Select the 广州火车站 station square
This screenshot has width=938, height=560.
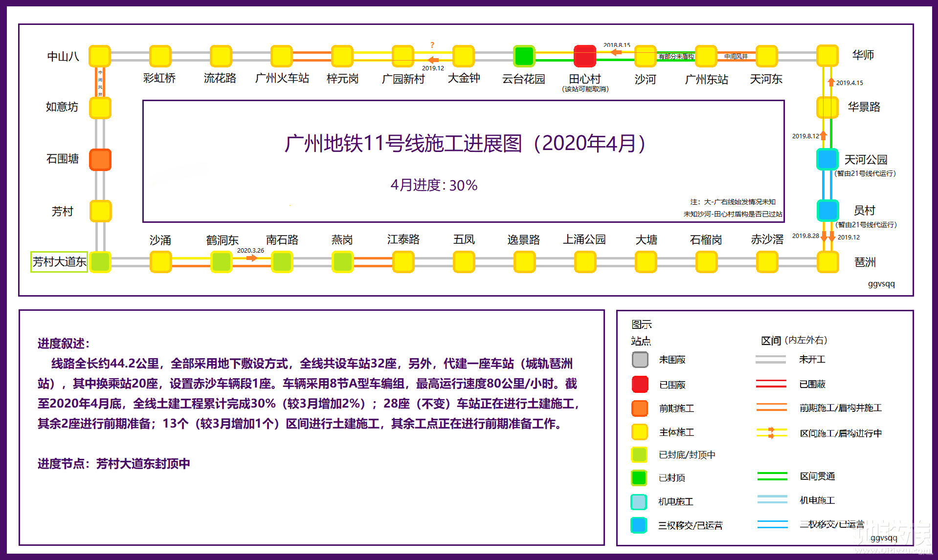coord(282,56)
